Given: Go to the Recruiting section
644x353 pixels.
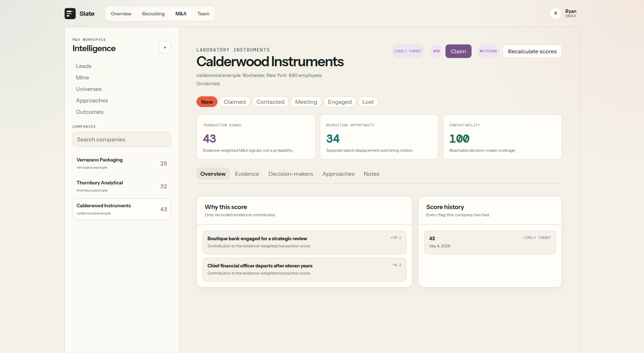Looking at the screenshot, I should [x=153, y=14].
